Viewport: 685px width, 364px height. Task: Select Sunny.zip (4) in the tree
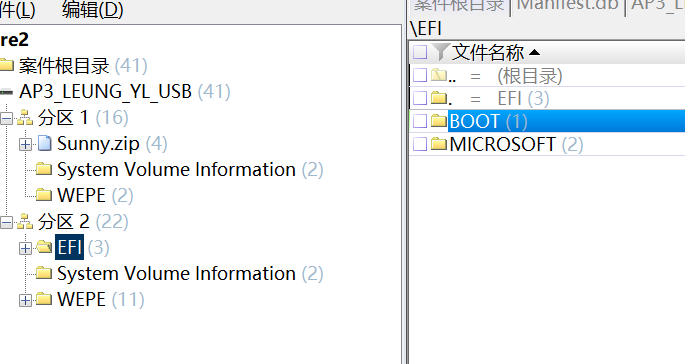112,144
